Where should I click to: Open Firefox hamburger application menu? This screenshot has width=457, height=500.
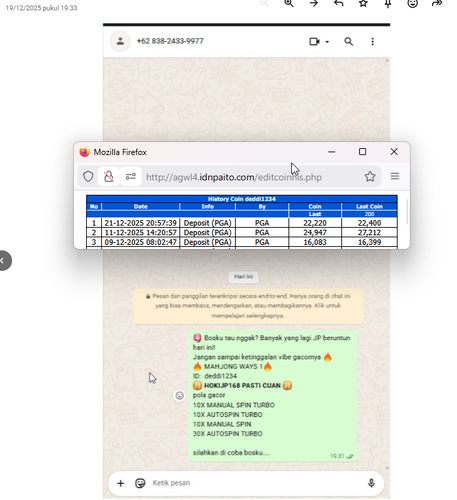click(395, 176)
